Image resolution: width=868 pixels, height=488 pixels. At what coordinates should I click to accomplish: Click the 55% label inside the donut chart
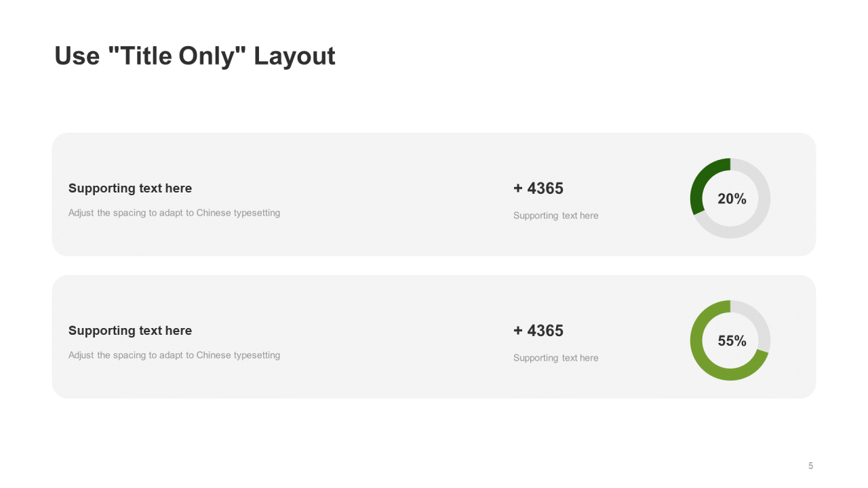[x=732, y=341]
